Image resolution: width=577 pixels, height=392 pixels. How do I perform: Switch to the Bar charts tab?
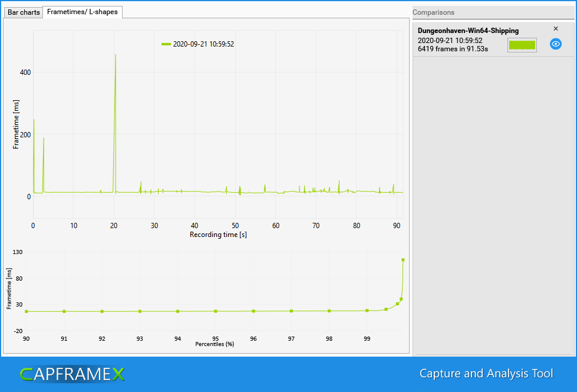[x=23, y=12]
